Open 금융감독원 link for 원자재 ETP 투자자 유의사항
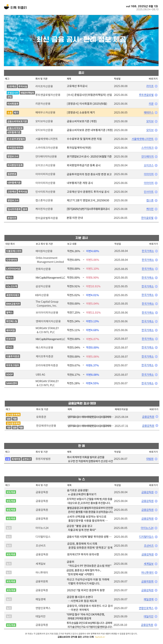Viewport: 163px width, 644px height. (147, 554)
